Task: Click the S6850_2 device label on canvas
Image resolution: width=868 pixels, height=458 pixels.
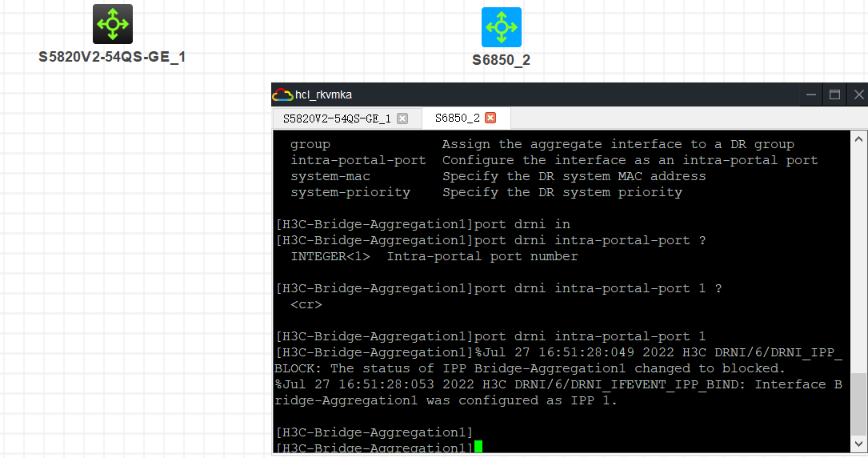Action: [x=501, y=60]
